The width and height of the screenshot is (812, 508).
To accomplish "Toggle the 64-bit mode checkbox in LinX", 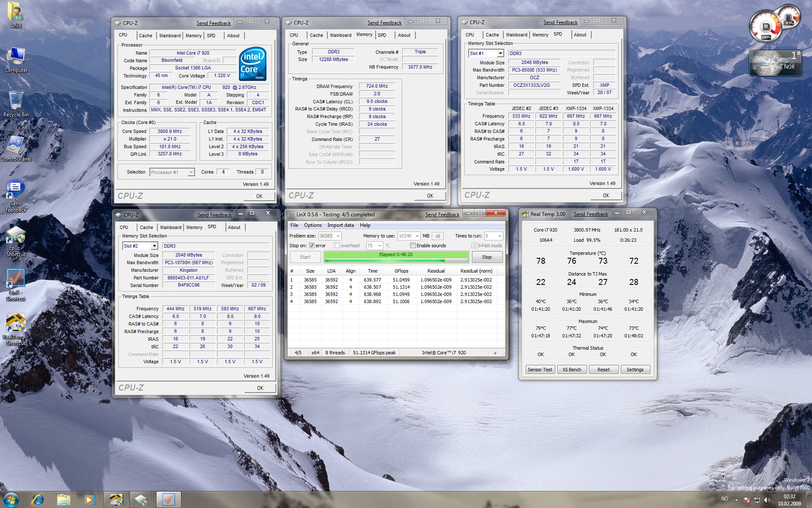I will (474, 246).
